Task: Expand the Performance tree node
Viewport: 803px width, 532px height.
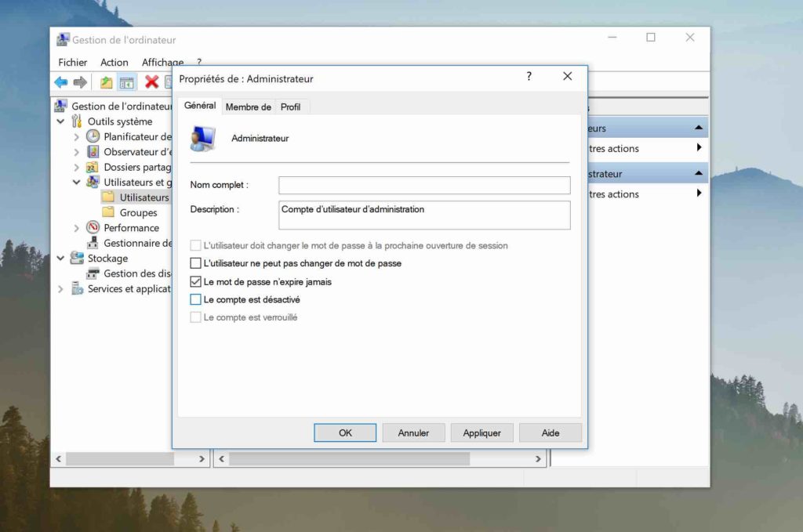Action: [x=76, y=227]
